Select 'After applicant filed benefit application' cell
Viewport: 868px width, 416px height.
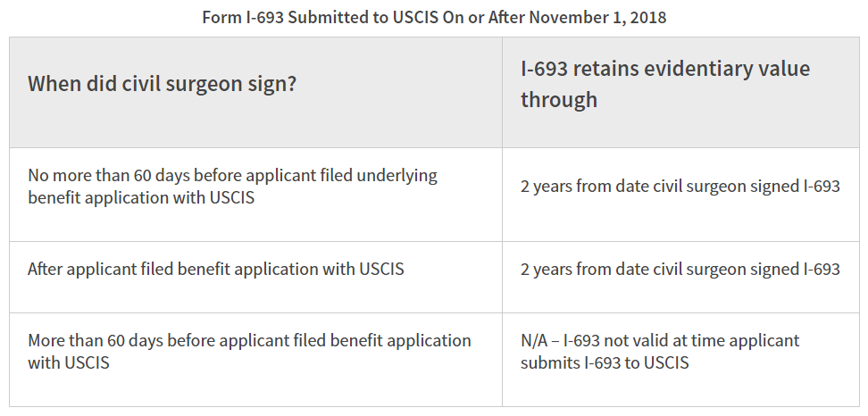[x=215, y=269]
